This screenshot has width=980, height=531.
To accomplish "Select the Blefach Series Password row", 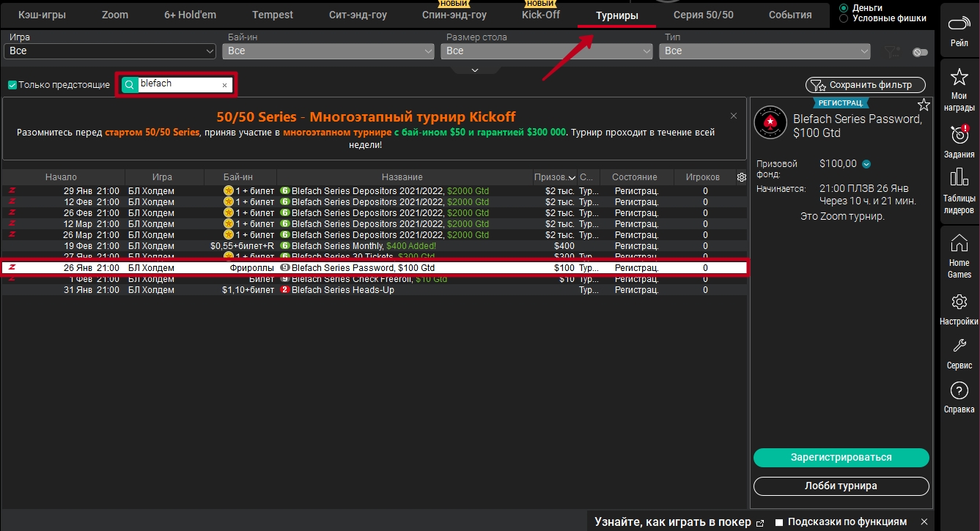I will click(x=375, y=268).
